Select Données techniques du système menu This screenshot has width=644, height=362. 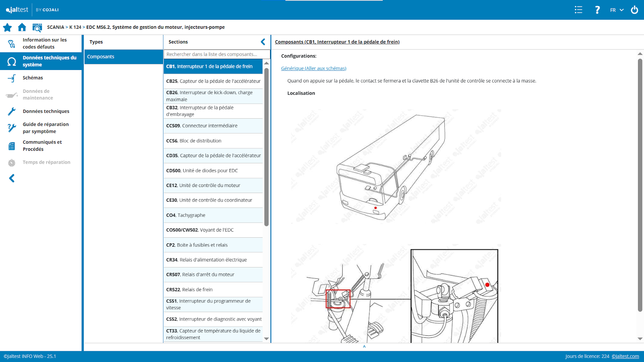(x=41, y=61)
